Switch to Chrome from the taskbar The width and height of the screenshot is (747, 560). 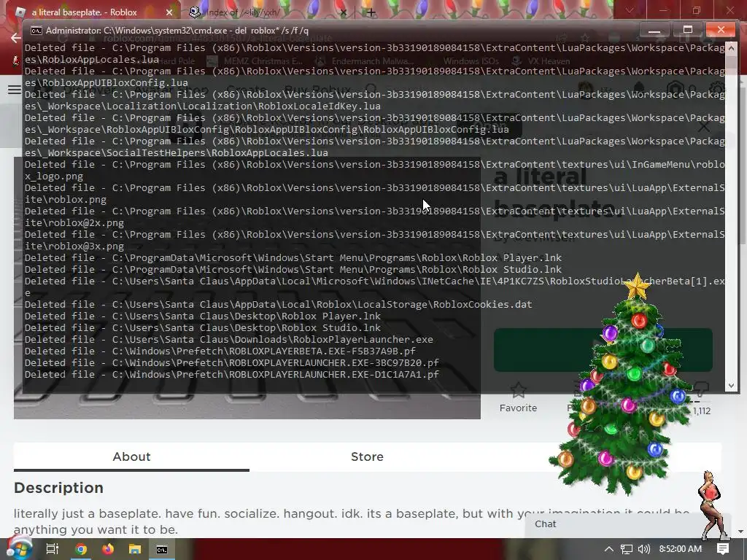81,549
